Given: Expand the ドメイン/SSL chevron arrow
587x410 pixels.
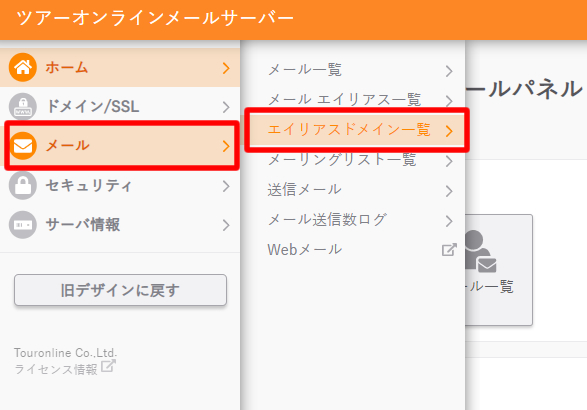Looking at the screenshot, I should (x=226, y=107).
